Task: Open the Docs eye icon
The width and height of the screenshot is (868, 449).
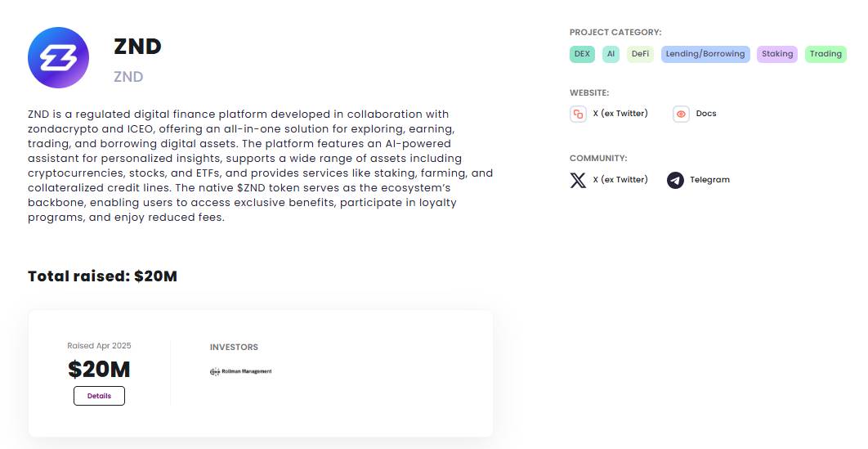Action: [x=681, y=114]
